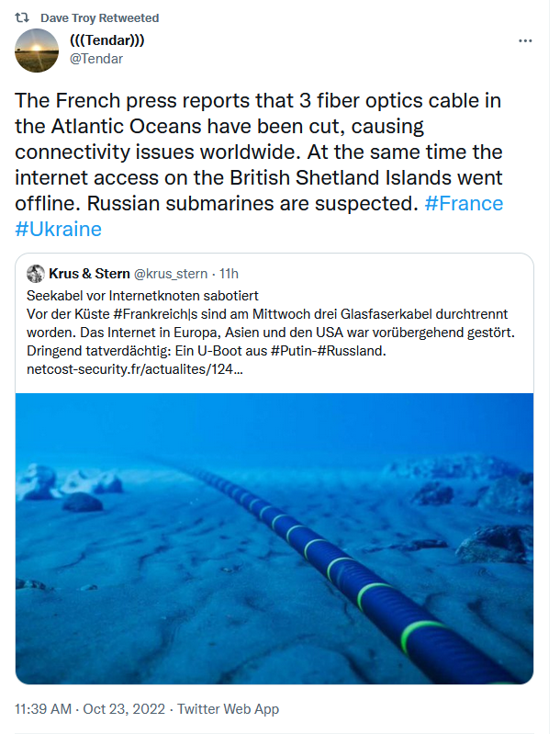560x734 pixels.
Task: Click the @Tendar handle
Action: coord(96,59)
